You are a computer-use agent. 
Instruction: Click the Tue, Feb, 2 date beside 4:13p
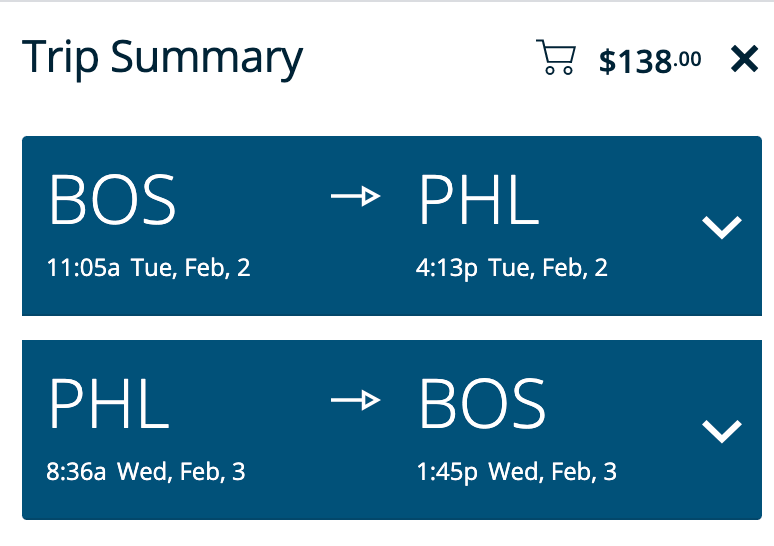point(548,268)
